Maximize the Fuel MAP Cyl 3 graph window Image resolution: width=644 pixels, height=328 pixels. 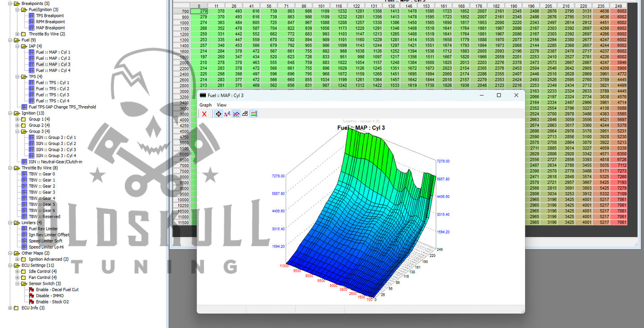(x=499, y=95)
